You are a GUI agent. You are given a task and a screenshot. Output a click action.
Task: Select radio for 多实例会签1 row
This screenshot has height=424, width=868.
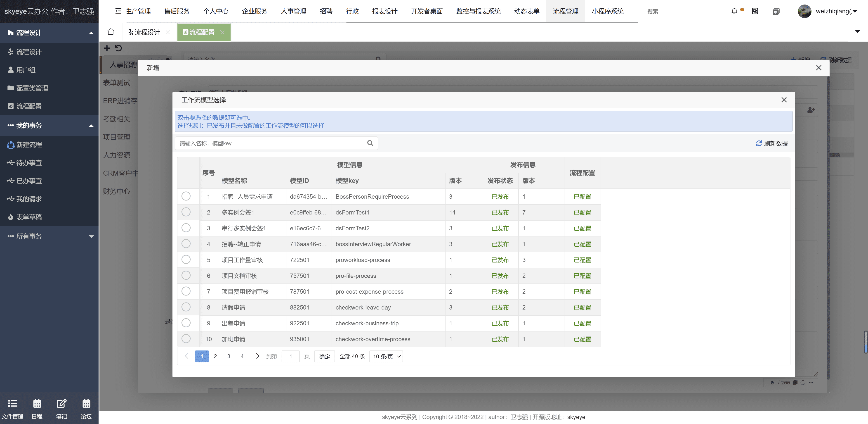pos(186,212)
